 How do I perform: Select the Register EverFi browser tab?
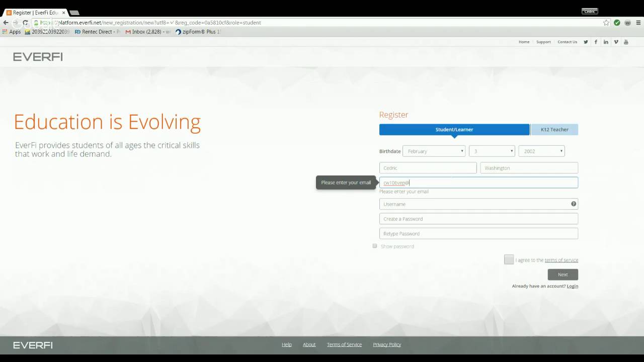coord(35,13)
